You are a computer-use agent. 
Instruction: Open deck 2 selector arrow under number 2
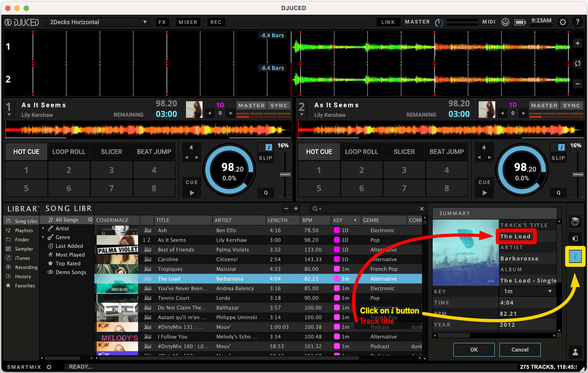[301, 114]
